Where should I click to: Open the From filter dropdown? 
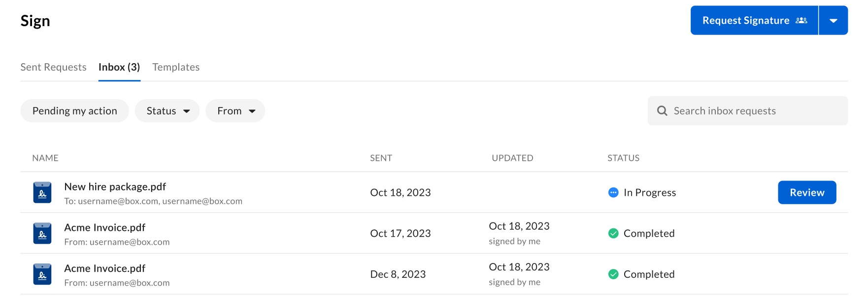[235, 111]
